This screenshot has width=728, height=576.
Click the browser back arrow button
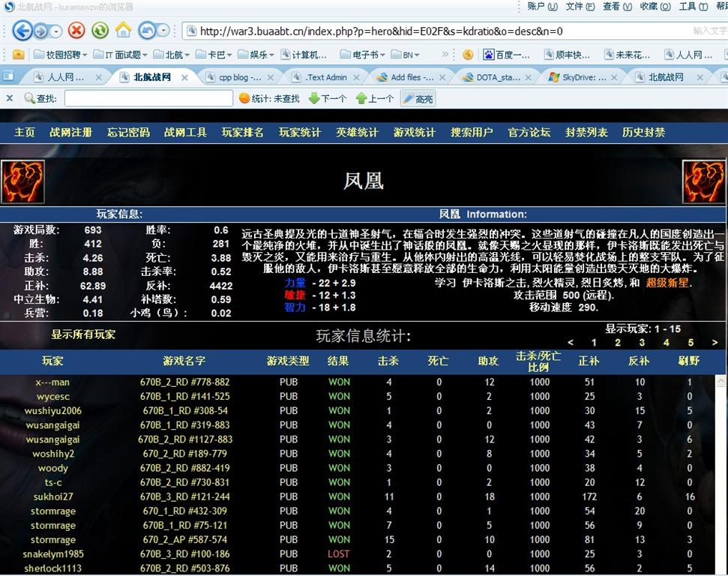[22, 31]
